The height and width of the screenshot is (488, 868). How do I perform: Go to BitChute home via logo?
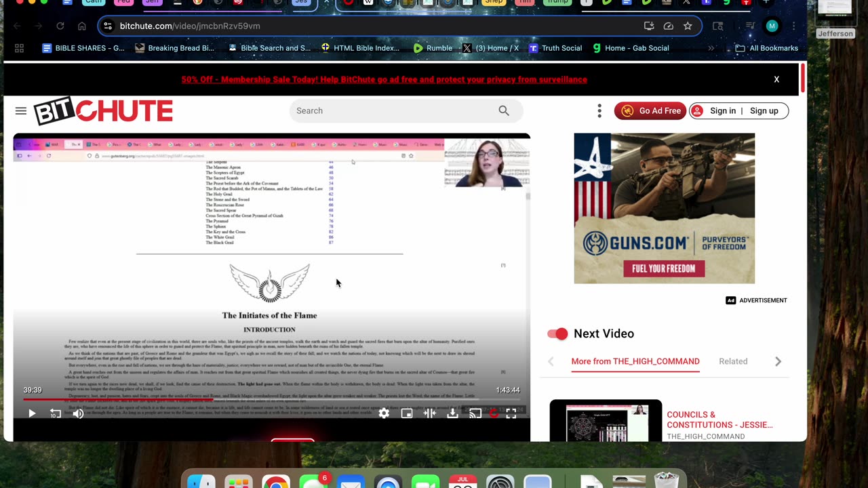click(103, 111)
